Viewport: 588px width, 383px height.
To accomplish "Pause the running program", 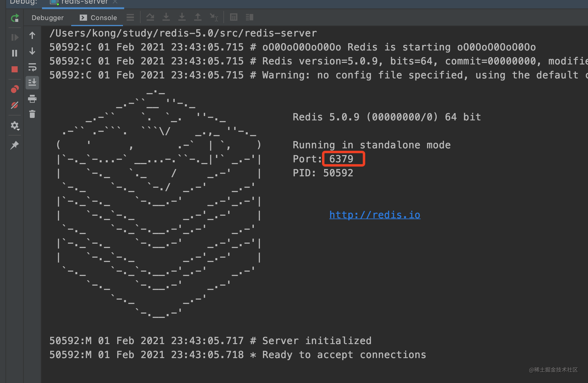I will click(15, 53).
